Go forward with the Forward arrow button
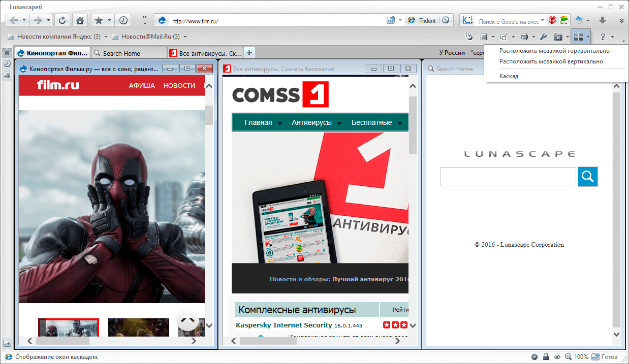 37,20
